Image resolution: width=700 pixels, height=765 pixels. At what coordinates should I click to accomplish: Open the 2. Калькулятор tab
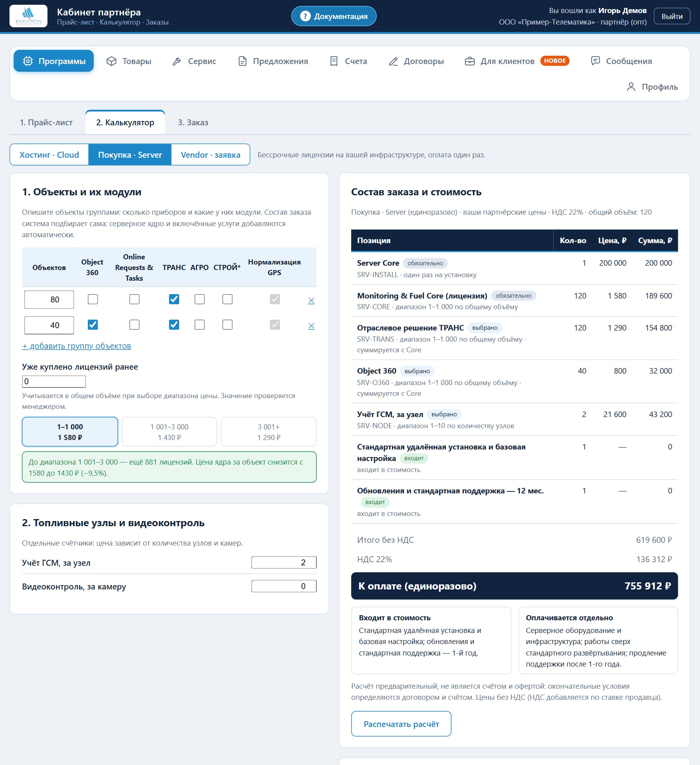click(125, 123)
